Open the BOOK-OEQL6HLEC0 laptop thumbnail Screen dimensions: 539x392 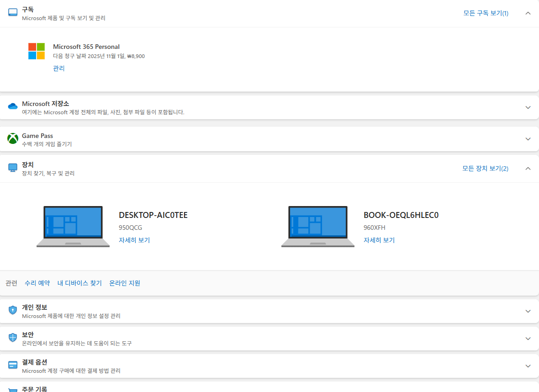(x=318, y=227)
